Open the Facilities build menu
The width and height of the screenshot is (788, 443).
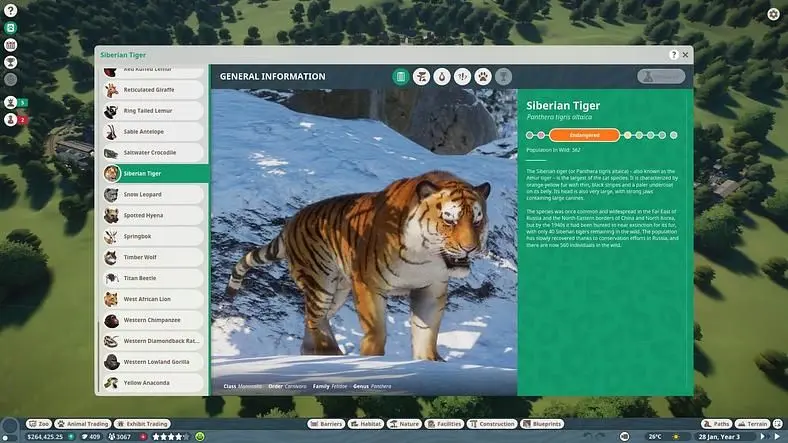[444, 424]
